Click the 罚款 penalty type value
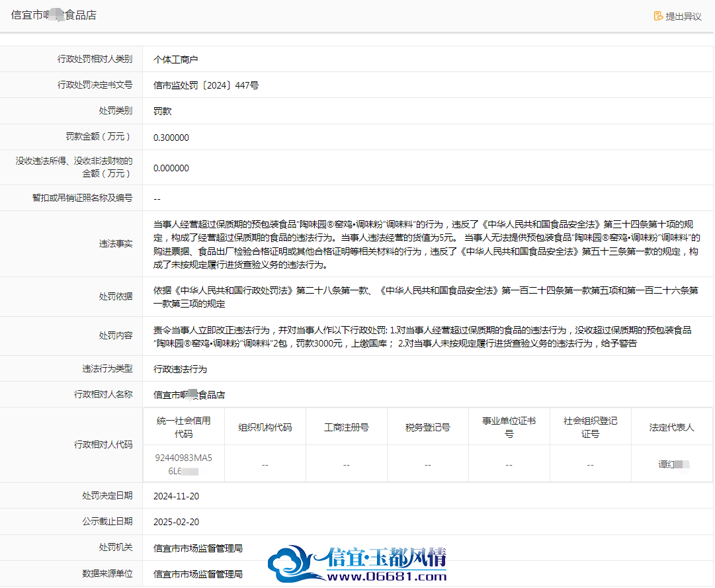The image size is (715, 588). (162, 111)
